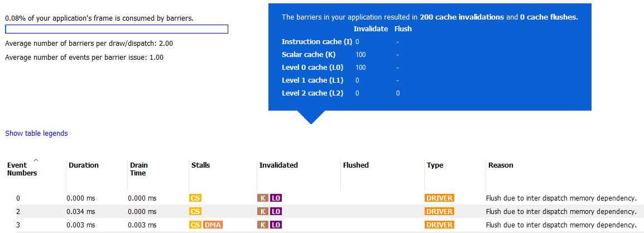Click the DRIVER type badge for event 3
Screen dimensions: 644x233
(x=439, y=225)
